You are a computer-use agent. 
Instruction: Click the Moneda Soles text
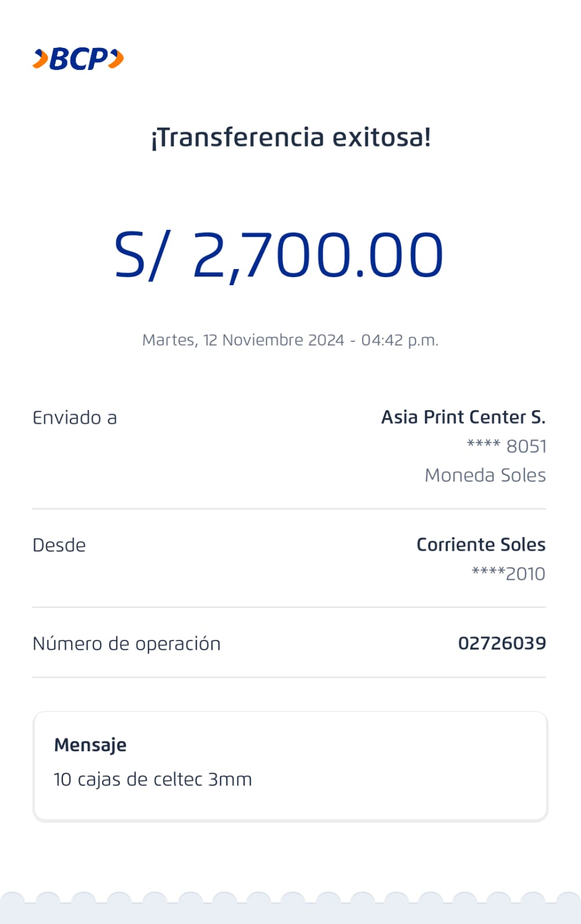click(485, 475)
